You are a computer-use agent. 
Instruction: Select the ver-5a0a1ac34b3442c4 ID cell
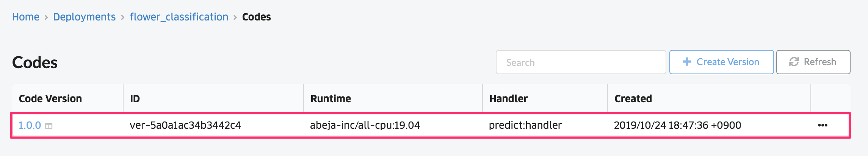[185, 125]
